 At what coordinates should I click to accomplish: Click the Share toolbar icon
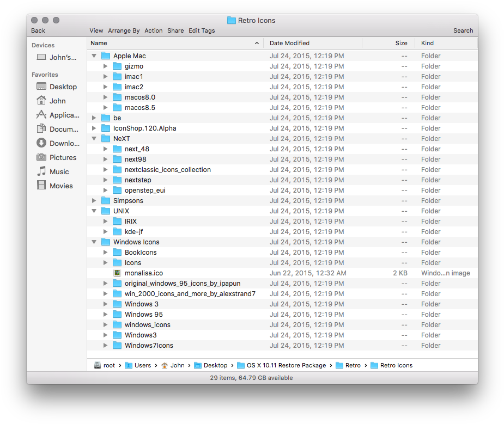(175, 30)
